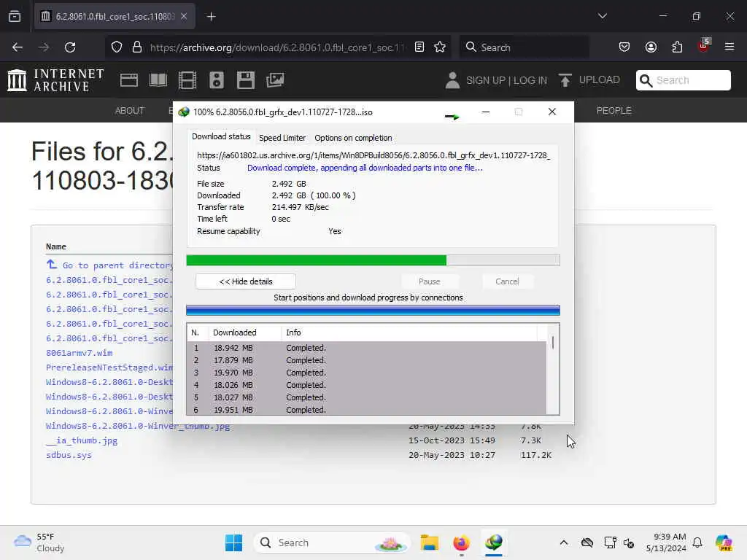Select connection row 3 with 19.970 MB

(366, 373)
